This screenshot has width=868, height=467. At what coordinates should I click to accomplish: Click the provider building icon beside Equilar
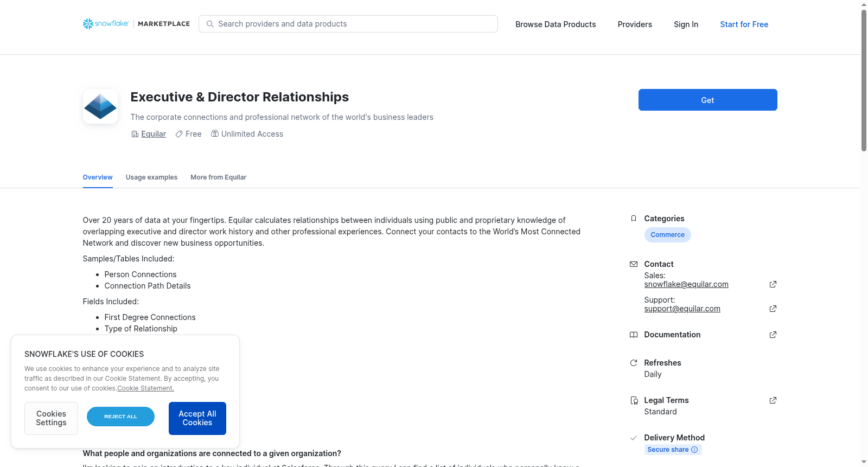(x=135, y=134)
